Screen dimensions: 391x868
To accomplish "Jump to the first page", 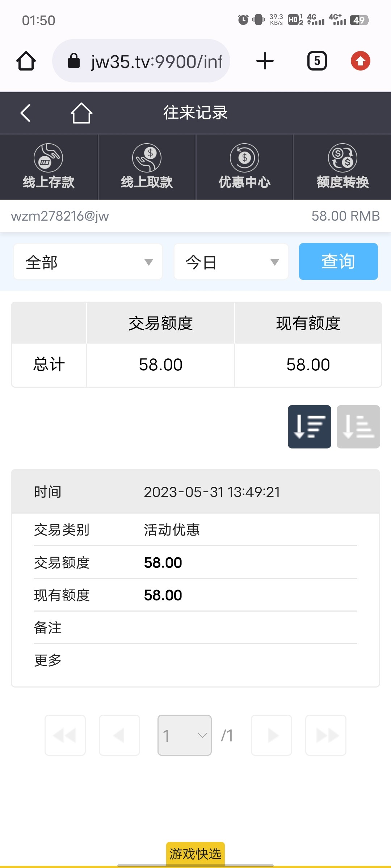I will tap(65, 735).
